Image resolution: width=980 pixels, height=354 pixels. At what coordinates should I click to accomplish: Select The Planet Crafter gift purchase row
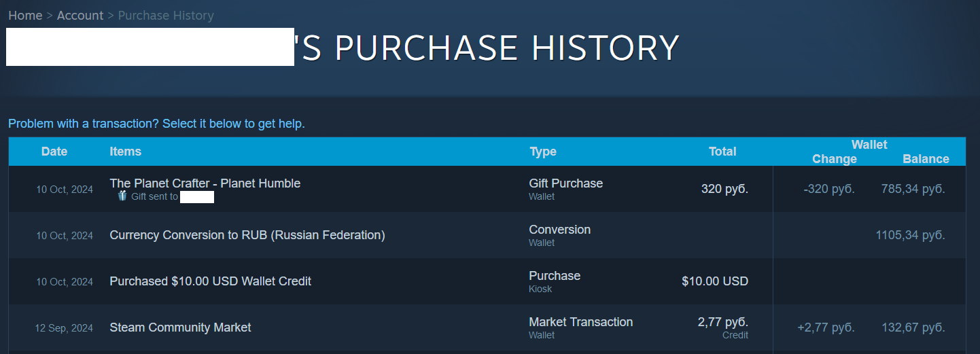pos(205,183)
